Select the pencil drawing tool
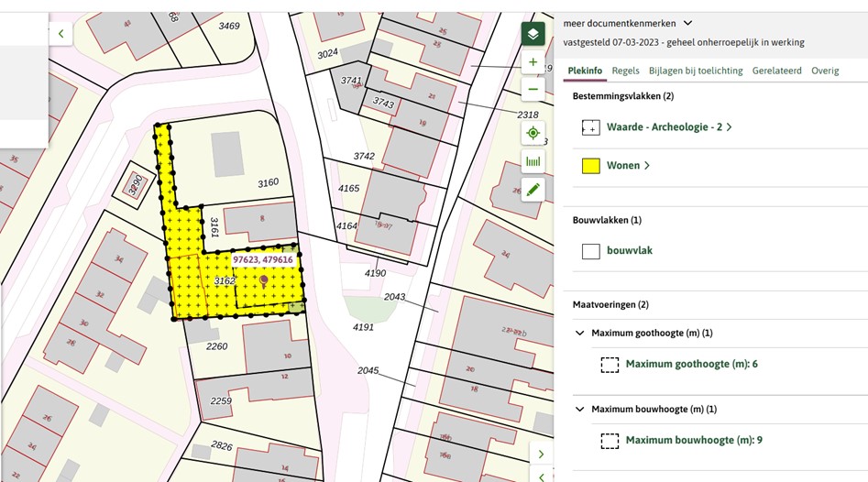The height and width of the screenshot is (482, 868). click(533, 190)
